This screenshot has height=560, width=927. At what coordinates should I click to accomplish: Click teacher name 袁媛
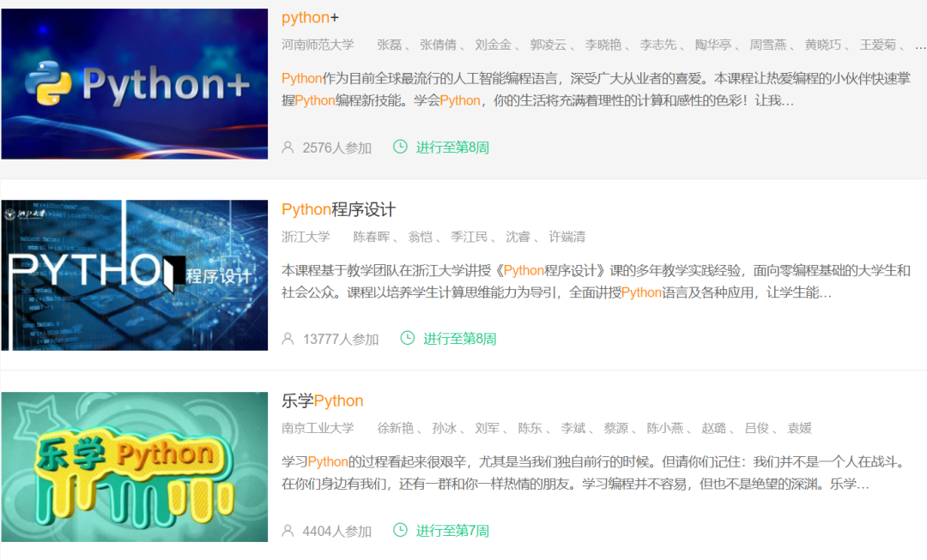(x=799, y=428)
